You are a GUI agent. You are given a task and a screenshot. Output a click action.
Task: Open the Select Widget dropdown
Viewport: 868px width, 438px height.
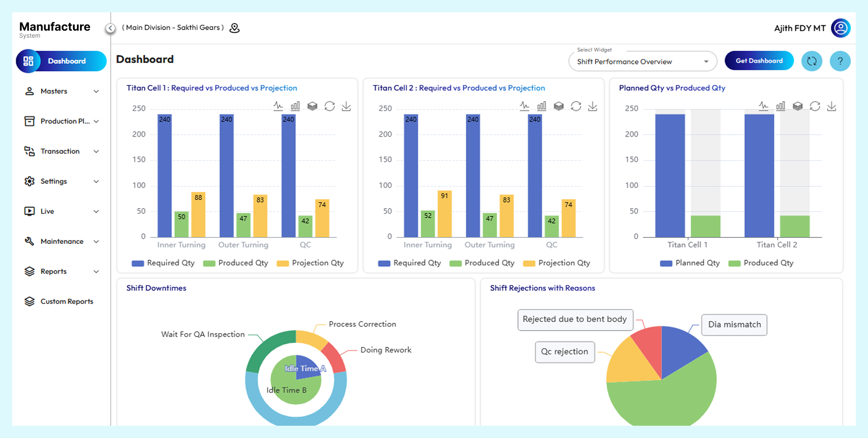point(642,61)
